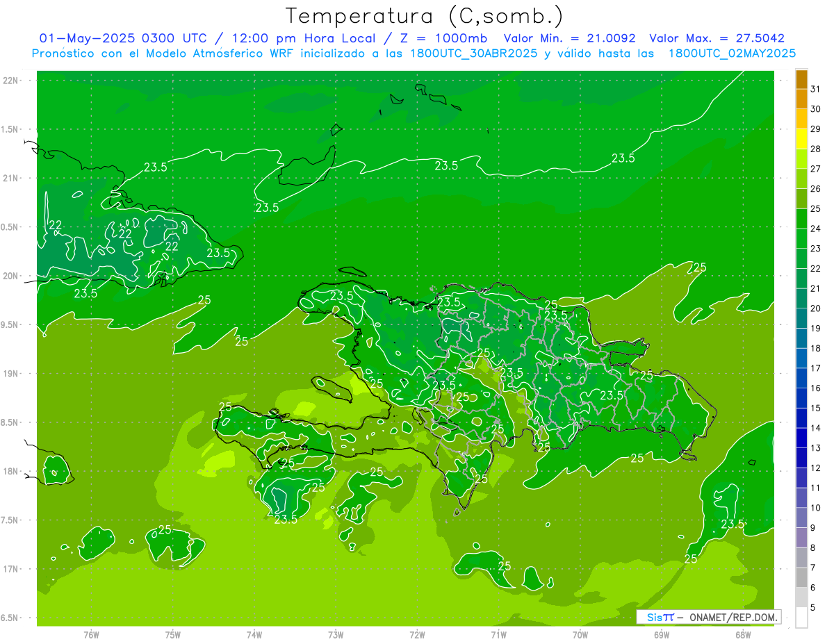
Task: Click the "73W" longitude axis label
Action: (x=336, y=634)
